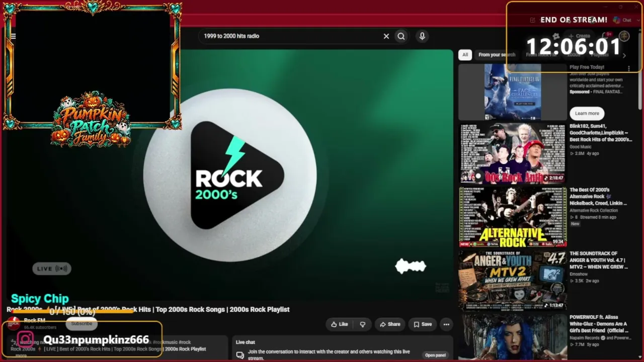This screenshot has width=644, height=362.
Task: Clear the YouTube search query
Action: 386,36
